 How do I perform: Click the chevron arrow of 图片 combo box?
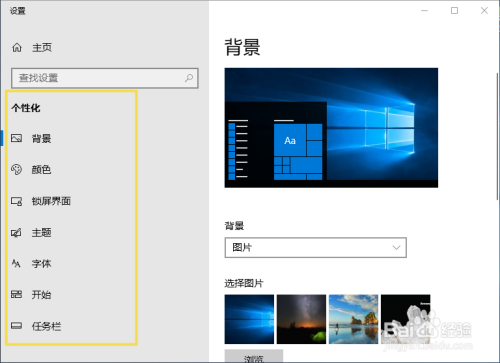click(x=396, y=248)
